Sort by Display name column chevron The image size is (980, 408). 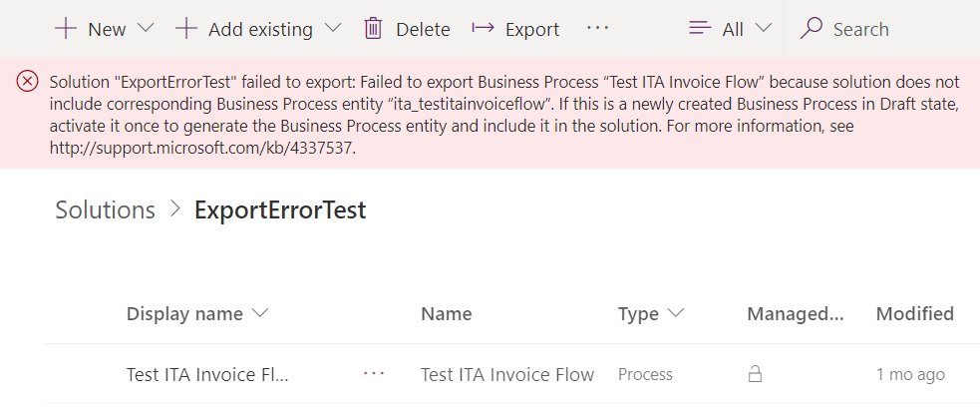click(x=259, y=313)
